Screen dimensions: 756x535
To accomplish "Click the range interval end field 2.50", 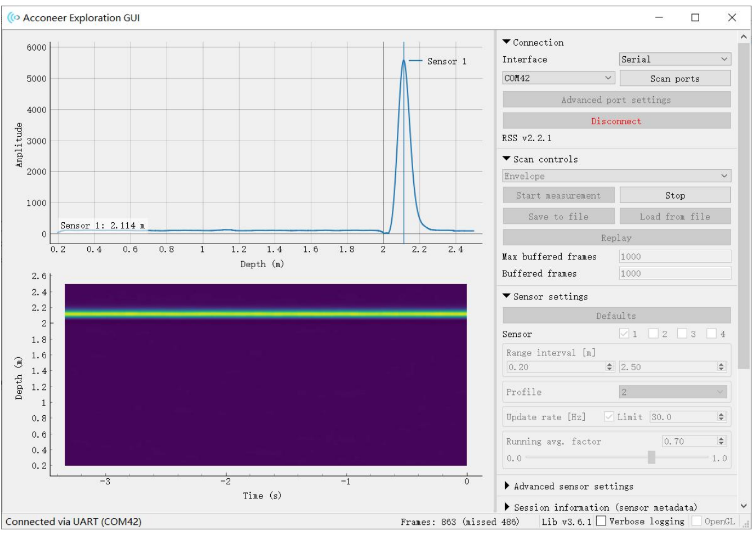I will (x=673, y=367).
